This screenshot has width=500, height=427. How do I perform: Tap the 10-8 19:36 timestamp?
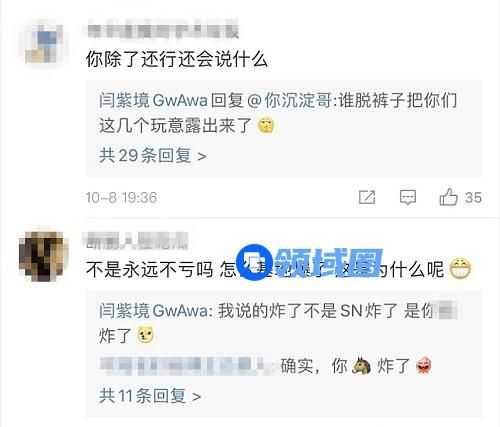121,197
